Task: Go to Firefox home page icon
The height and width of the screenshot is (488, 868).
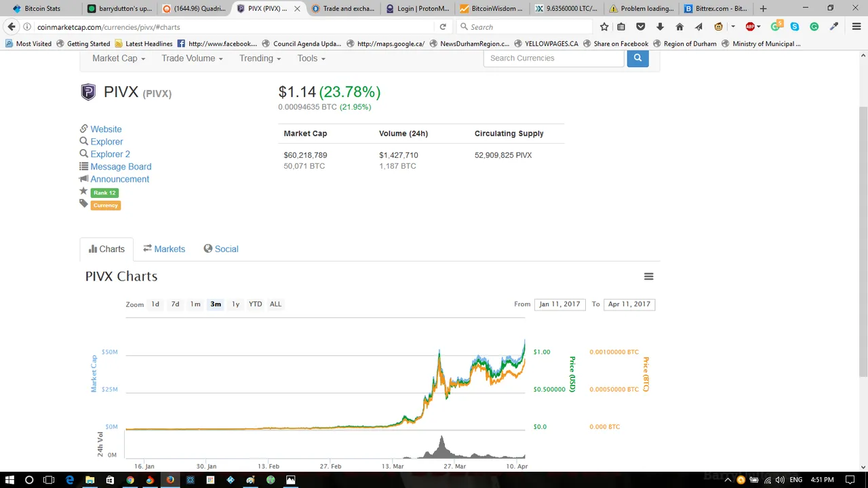Action: (679, 26)
